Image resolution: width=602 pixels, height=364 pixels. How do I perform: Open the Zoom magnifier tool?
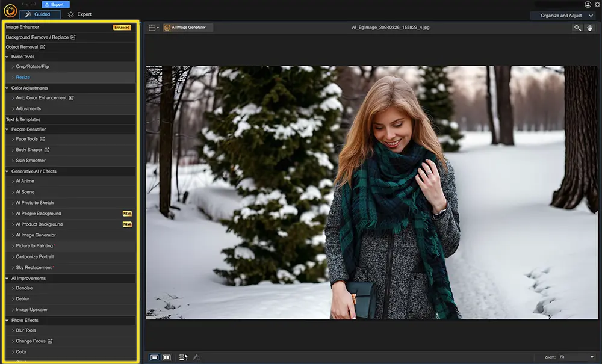[x=577, y=28]
